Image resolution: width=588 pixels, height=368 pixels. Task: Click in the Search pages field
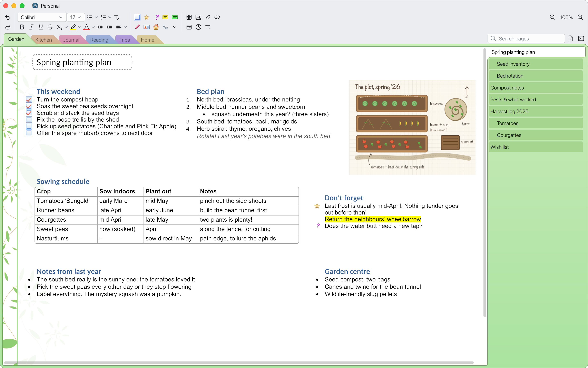526,38
